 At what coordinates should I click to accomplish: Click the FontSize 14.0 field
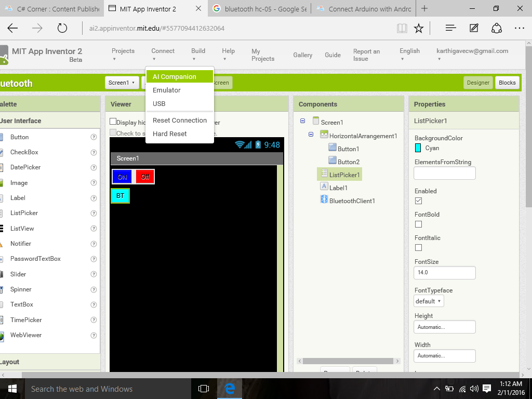click(x=445, y=273)
